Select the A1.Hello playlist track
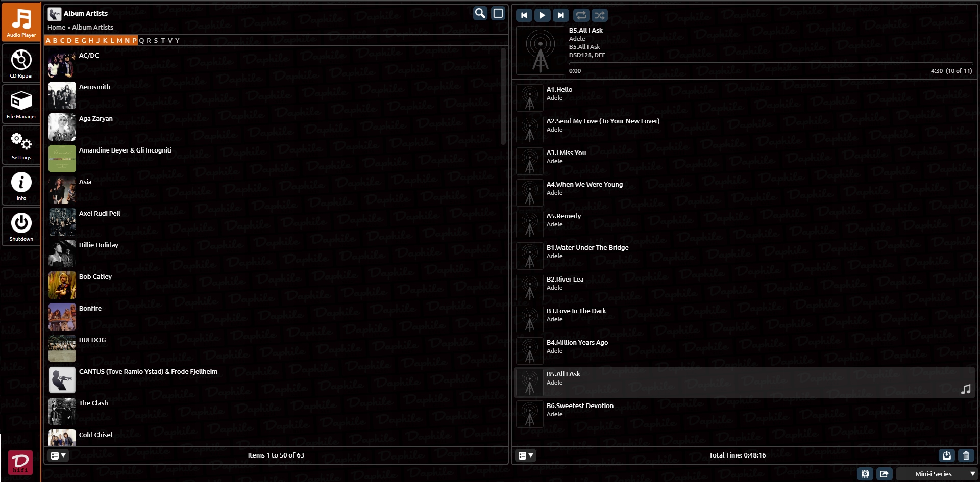This screenshot has height=482, width=980. 745,98
